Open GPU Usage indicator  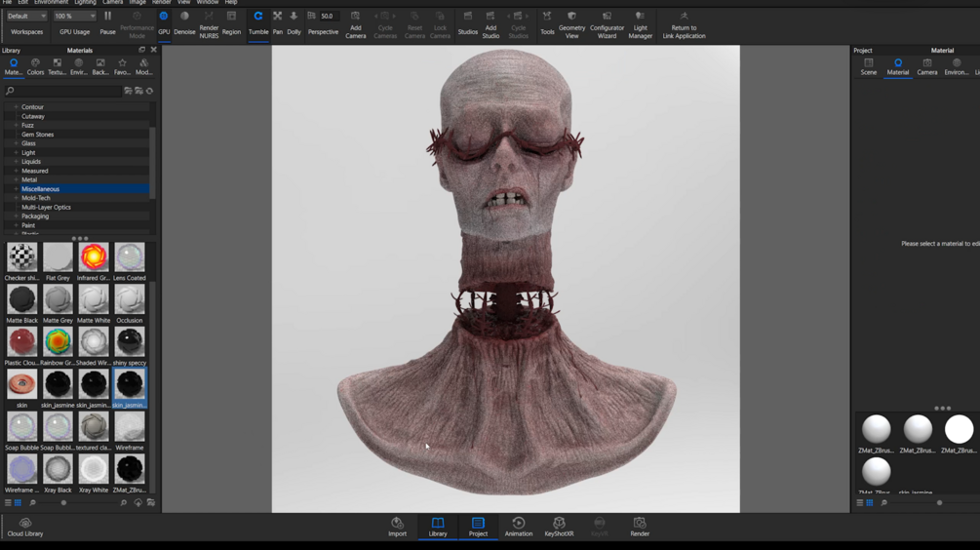pyautogui.click(x=74, y=31)
